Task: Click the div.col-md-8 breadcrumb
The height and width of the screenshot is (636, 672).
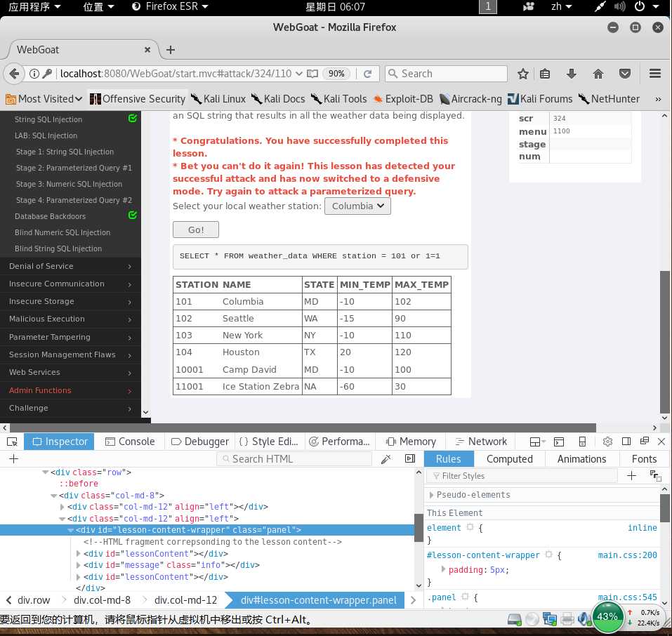Action: click(x=102, y=600)
